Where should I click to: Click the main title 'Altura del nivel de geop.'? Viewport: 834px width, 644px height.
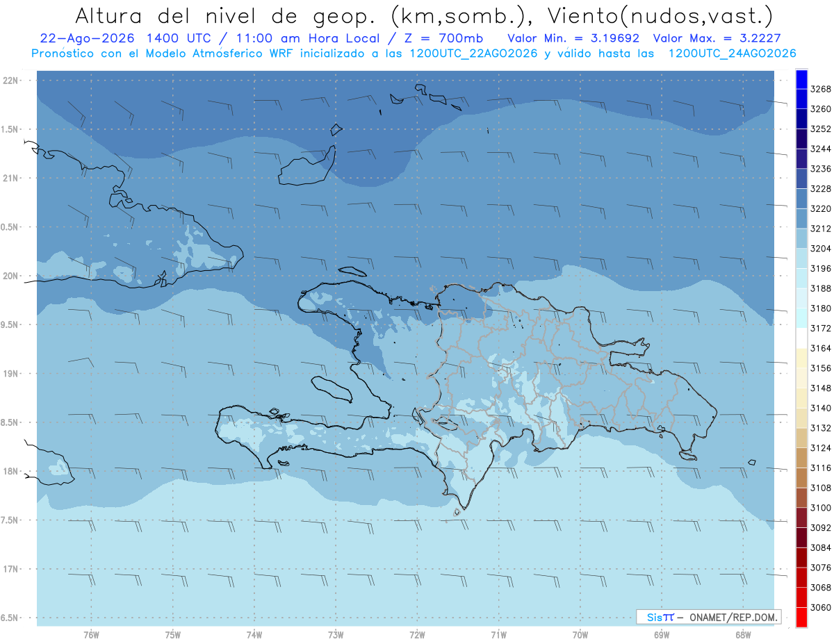coord(224,15)
